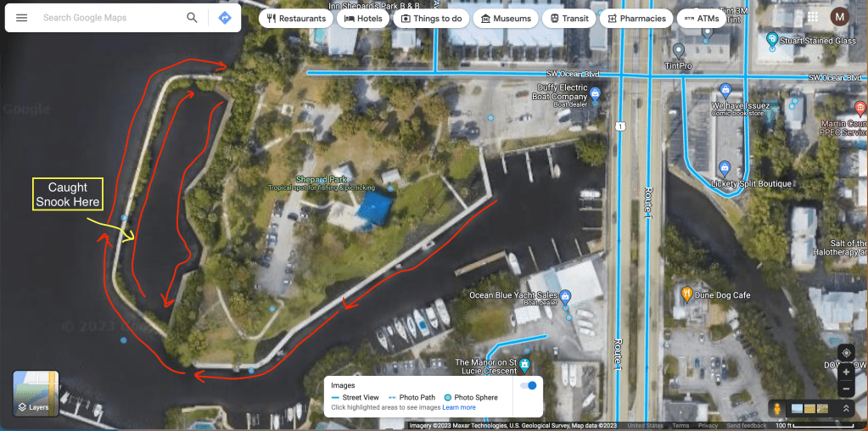Zoom out with the minus button

[x=847, y=389]
